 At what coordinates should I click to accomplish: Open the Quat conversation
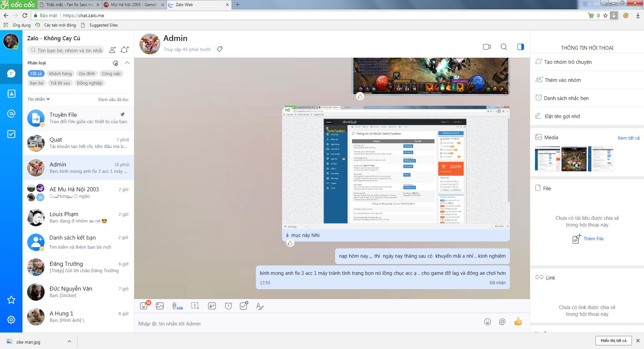click(x=78, y=143)
